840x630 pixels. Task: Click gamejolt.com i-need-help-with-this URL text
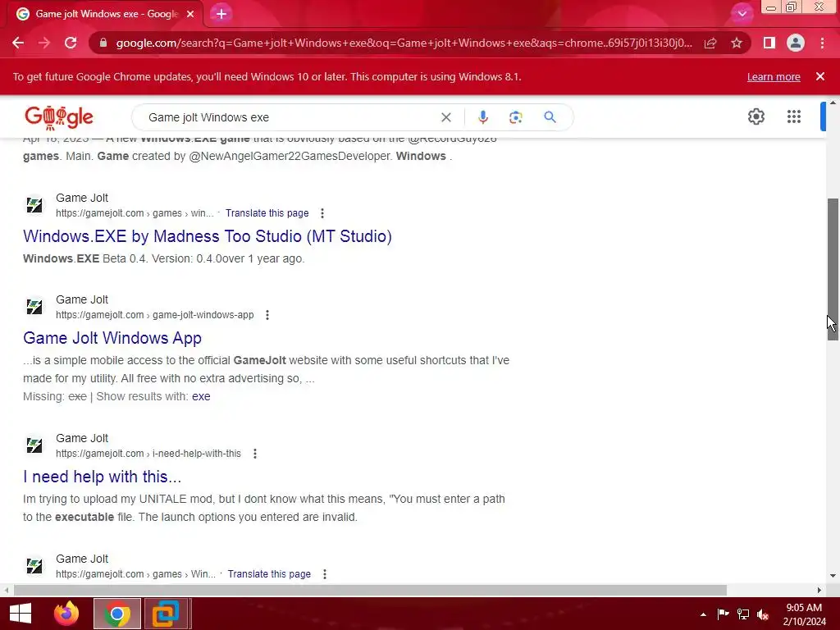pyautogui.click(x=148, y=454)
